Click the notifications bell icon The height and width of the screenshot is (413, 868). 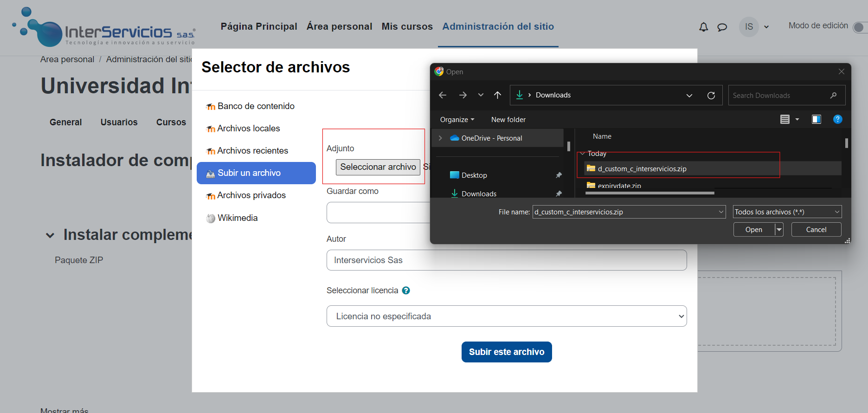pos(703,27)
